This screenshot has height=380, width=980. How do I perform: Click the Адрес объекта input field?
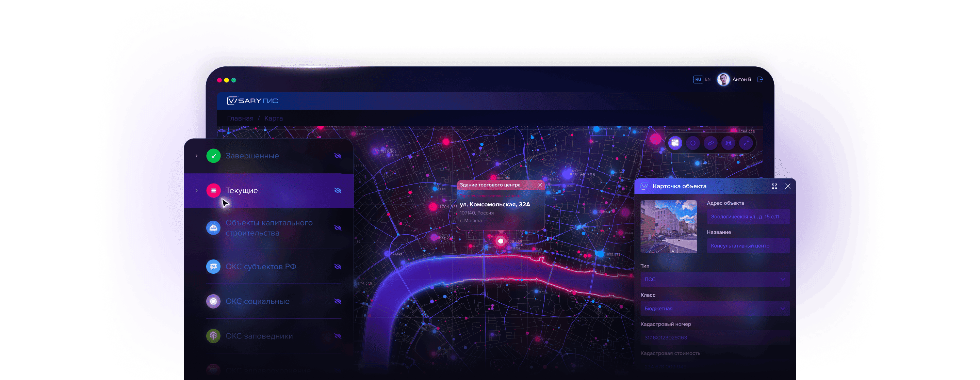pyautogui.click(x=748, y=217)
